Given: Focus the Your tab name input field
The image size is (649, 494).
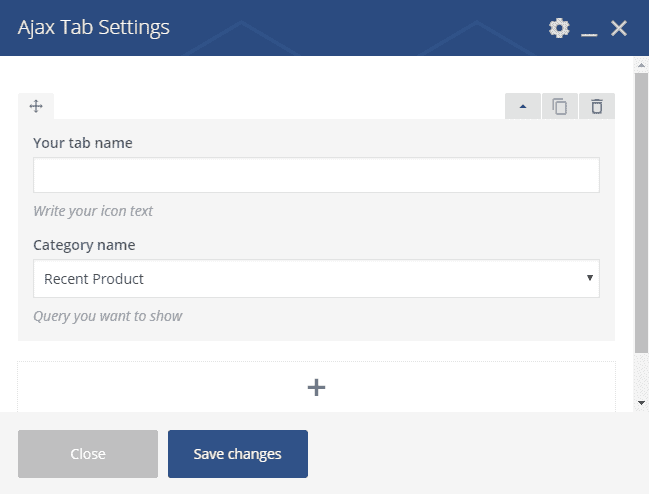Looking at the screenshot, I should [x=316, y=175].
